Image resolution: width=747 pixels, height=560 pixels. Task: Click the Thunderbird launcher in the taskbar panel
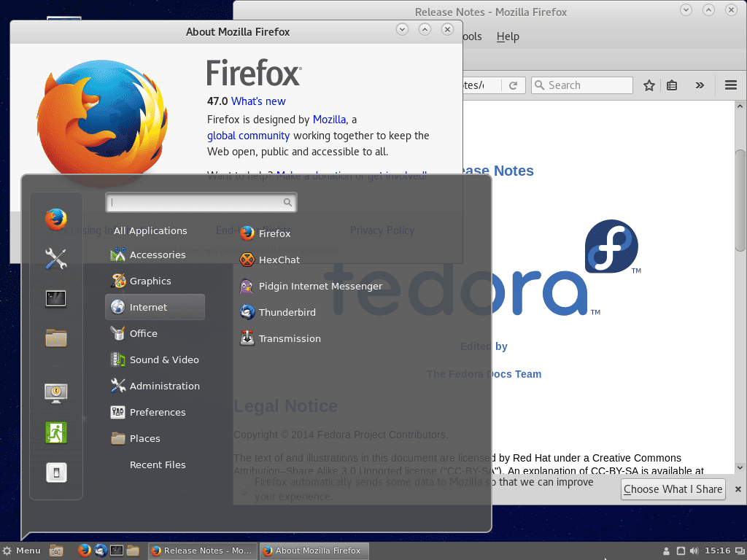[101, 551]
